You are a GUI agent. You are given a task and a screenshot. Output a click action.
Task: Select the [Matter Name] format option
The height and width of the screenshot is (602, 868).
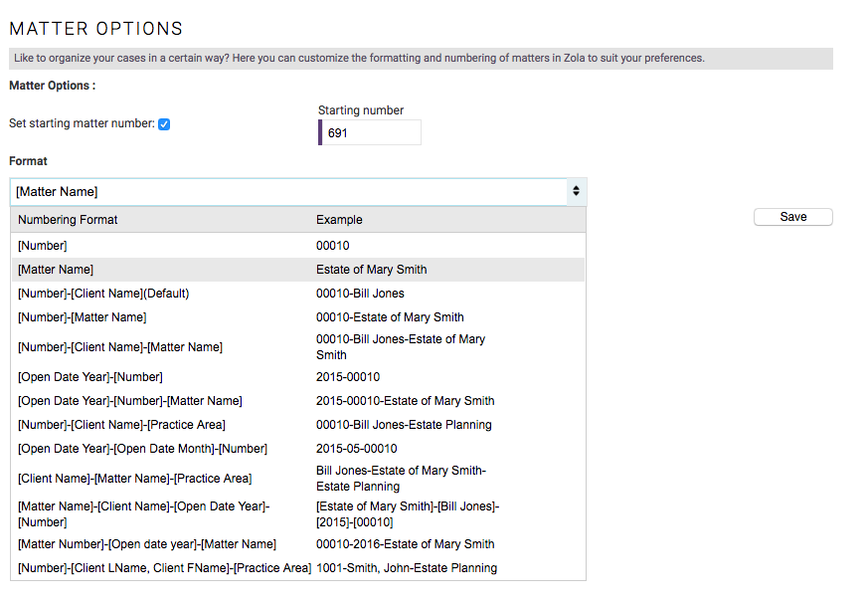click(x=298, y=270)
